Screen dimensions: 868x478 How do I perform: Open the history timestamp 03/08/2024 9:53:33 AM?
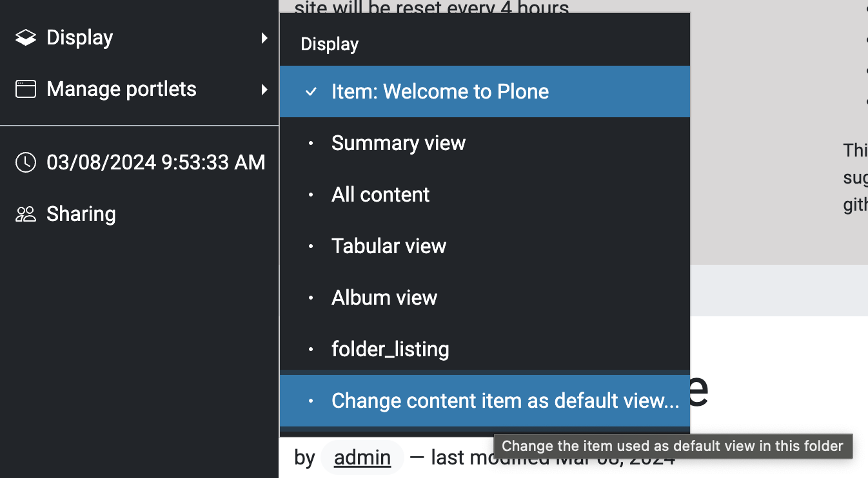(x=139, y=162)
